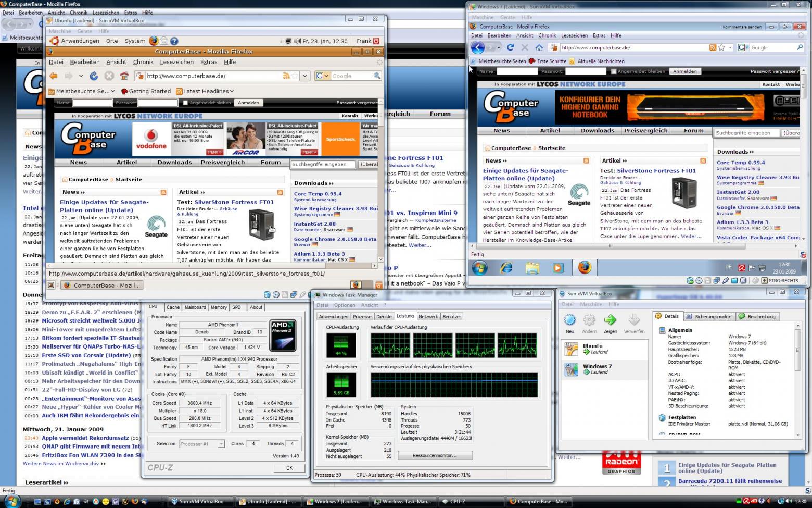The width and height of the screenshot is (812, 508).
Task: Open Internet Explorer in Windows 7 guest taskbar
Action: pyautogui.click(x=506, y=268)
